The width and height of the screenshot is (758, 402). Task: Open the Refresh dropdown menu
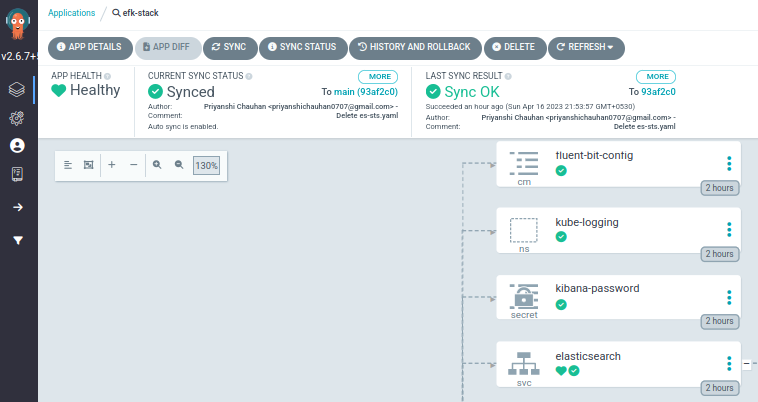pyautogui.click(x=585, y=47)
